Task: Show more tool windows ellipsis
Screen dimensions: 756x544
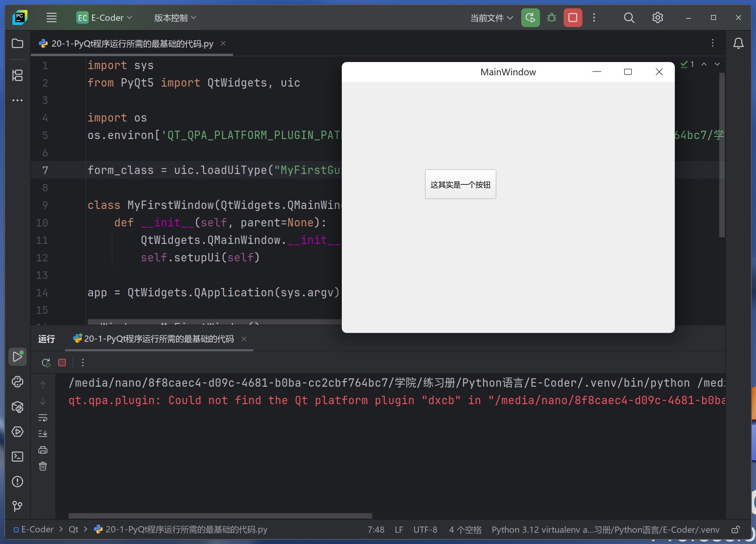Action: click(x=17, y=100)
